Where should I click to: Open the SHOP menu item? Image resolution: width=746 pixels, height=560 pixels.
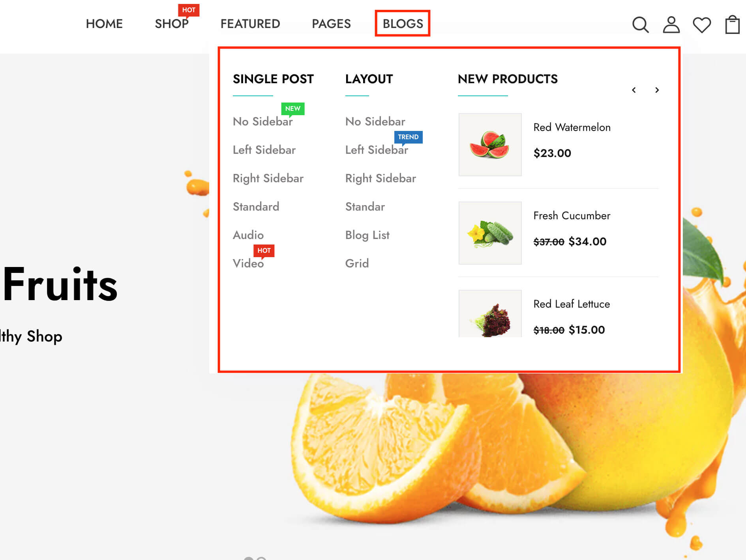[172, 24]
